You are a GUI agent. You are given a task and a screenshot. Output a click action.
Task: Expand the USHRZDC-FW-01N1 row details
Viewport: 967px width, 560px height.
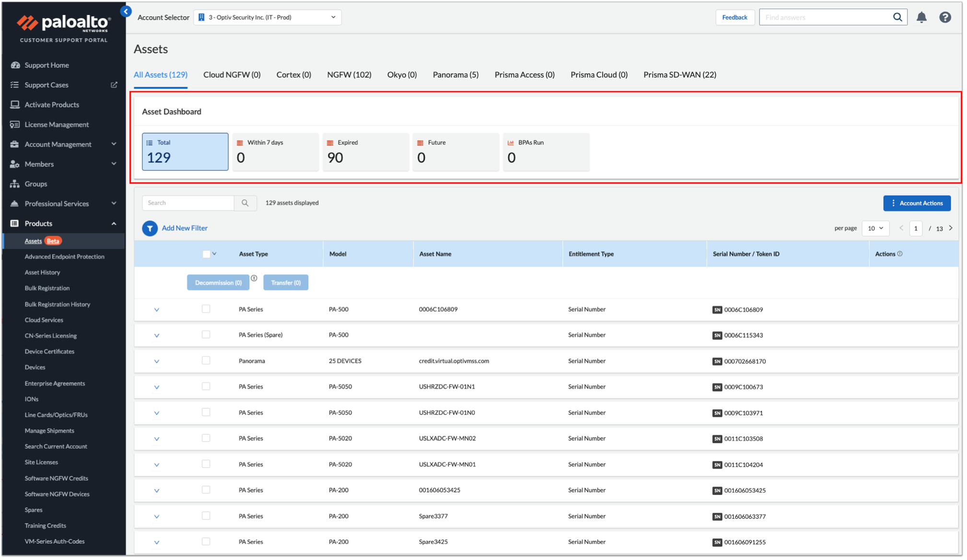click(x=157, y=387)
